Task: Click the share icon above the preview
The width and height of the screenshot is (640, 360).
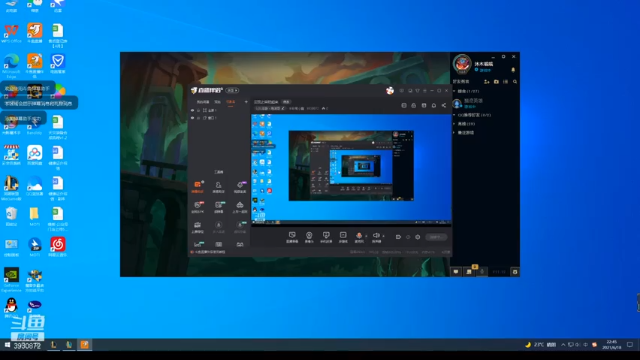Action: 444,105
